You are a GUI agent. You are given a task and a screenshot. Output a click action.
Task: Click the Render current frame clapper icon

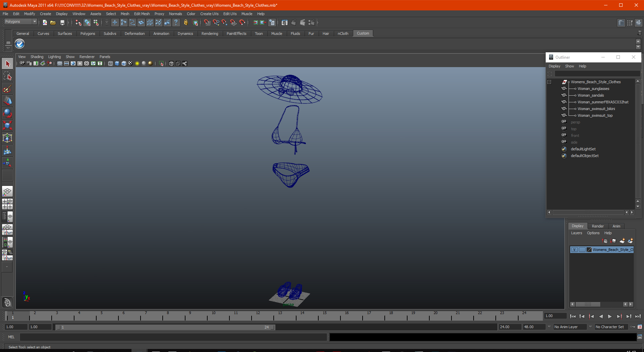(x=294, y=22)
